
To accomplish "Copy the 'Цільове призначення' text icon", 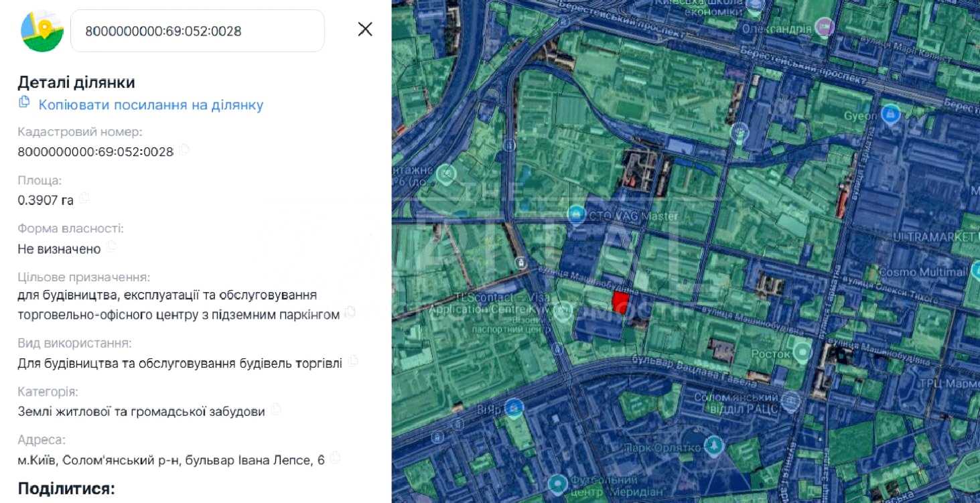I will click(350, 312).
